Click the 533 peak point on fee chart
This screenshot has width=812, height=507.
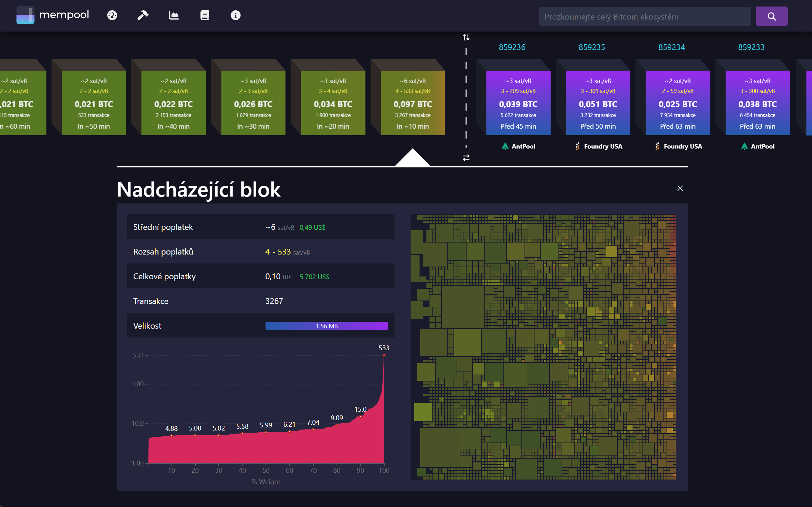click(384, 355)
